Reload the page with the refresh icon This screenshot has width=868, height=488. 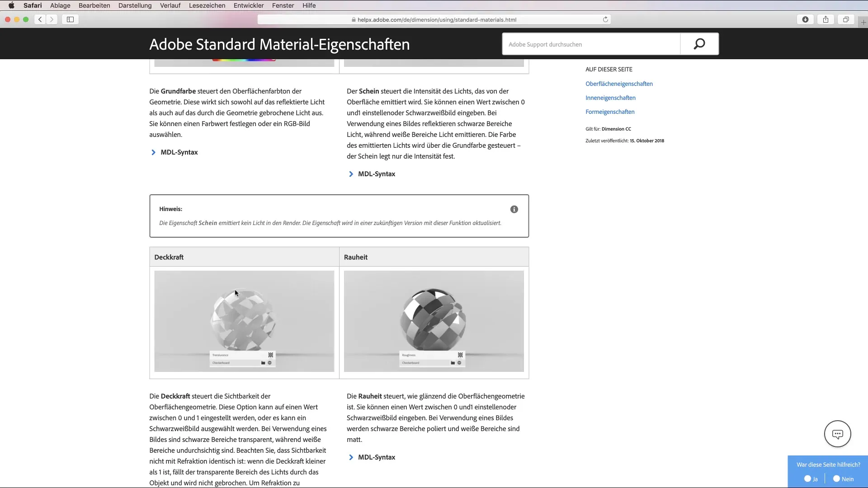click(605, 19)
